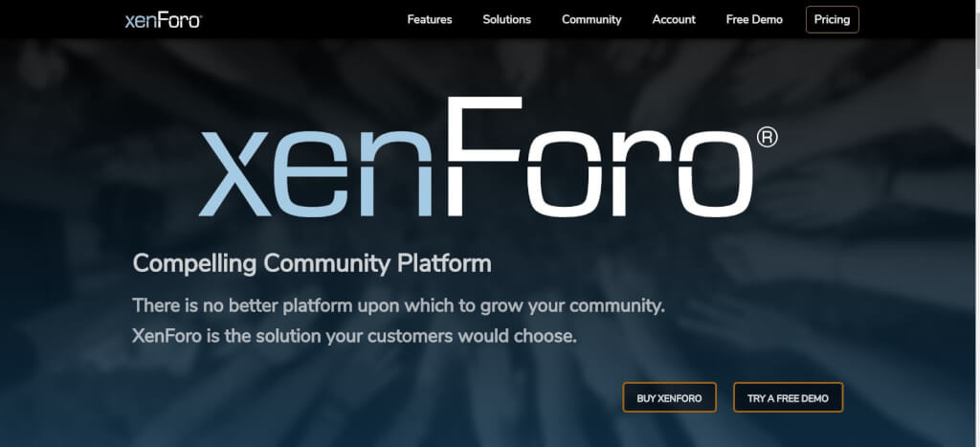This screenshot has height=447, width=980.
Task: Open the Community menu item
Action: click(591, 19)
